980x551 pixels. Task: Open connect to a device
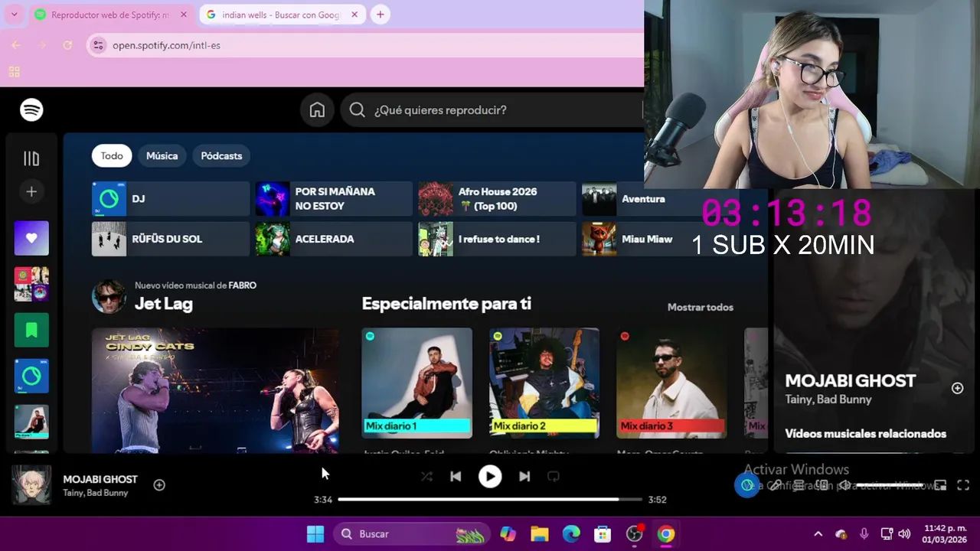[822, 485]
